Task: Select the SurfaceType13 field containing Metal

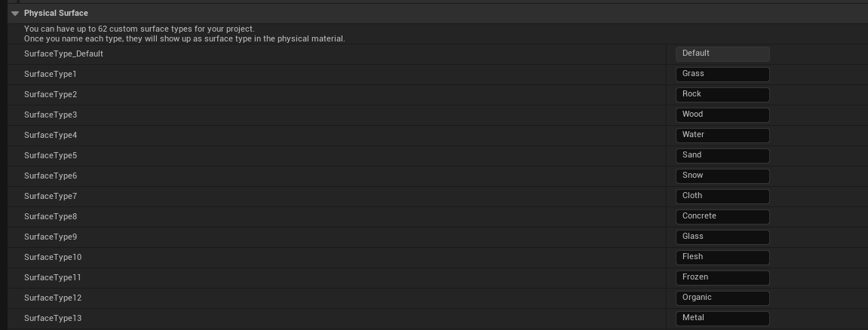Action: click(722, 318)
